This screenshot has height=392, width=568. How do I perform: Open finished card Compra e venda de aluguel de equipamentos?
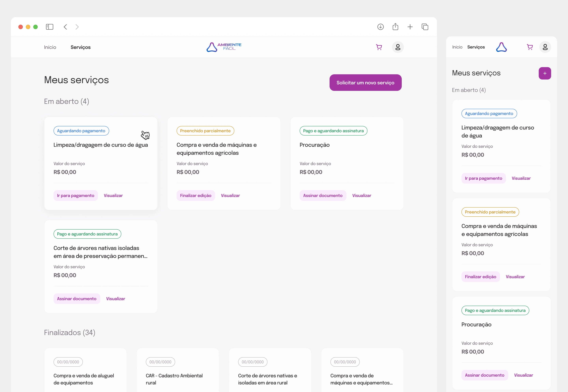click(x=85, y=370)
